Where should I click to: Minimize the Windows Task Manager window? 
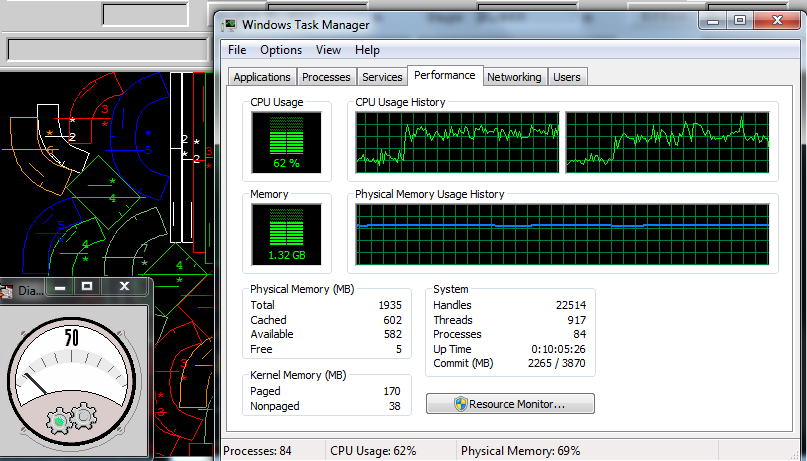point(713,21)
